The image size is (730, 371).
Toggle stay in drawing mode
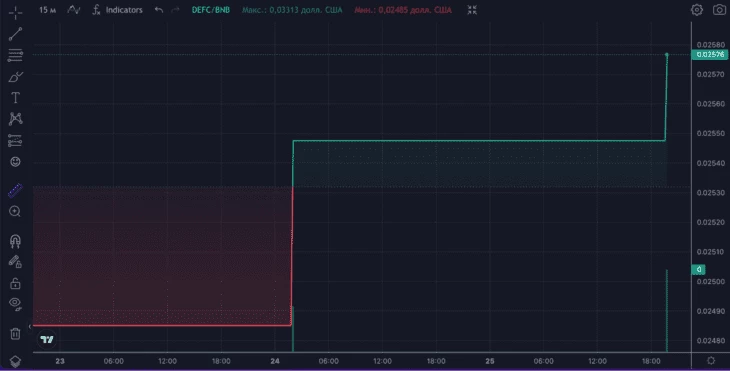click(x=15, y=262)
